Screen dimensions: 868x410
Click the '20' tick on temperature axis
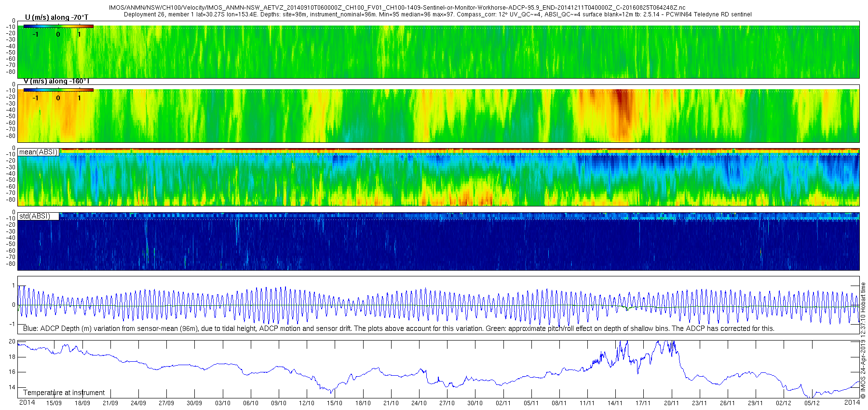[x=12, y=342]
